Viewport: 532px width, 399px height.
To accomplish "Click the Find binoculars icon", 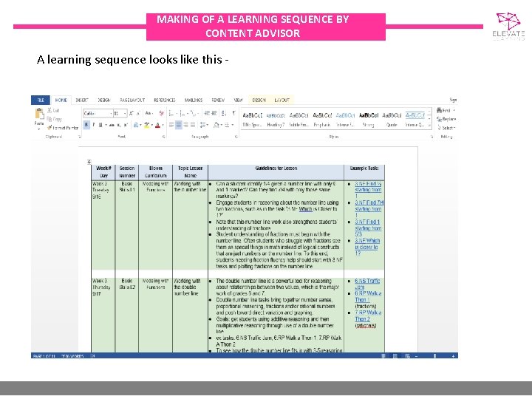I will [x=439, y=110].
